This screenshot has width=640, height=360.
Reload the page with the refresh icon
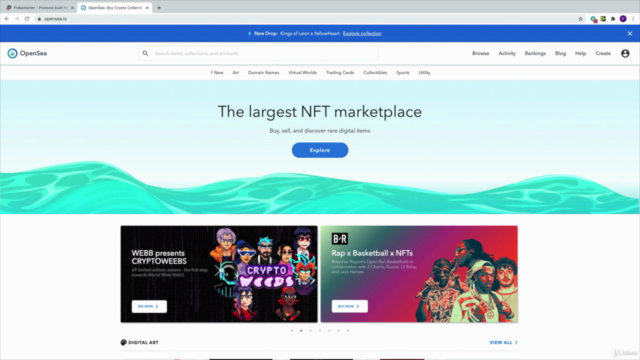[27, 19]
